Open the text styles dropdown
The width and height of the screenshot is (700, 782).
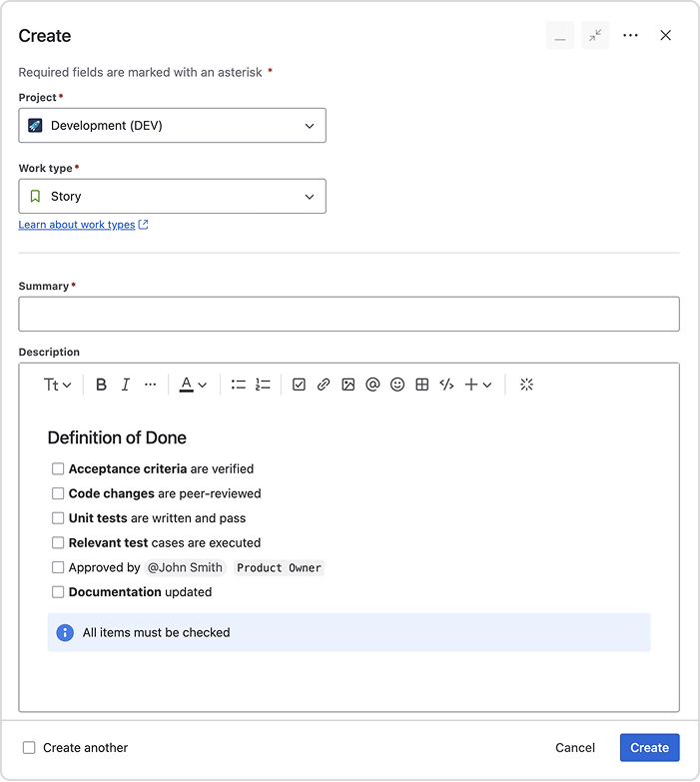tap(57, 385)
